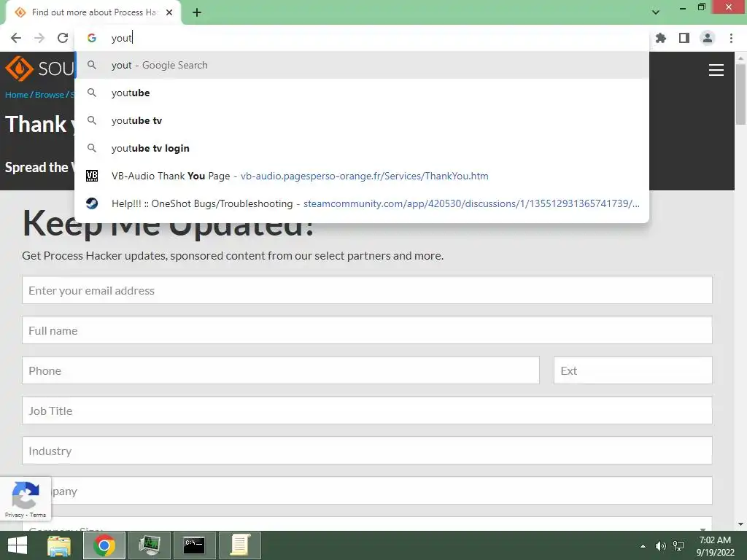Go back with the browser back arrow
This screenshot has width=747, height=560.
[16, 38]
